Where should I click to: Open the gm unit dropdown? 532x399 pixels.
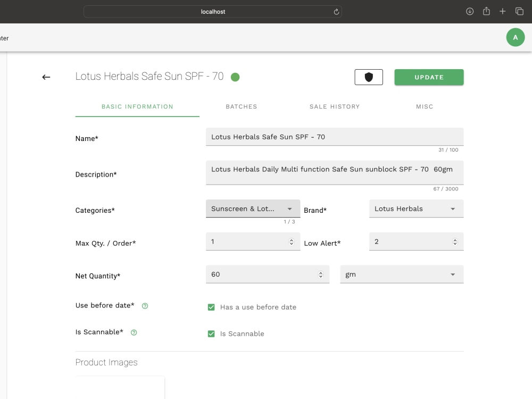point(402,275)
